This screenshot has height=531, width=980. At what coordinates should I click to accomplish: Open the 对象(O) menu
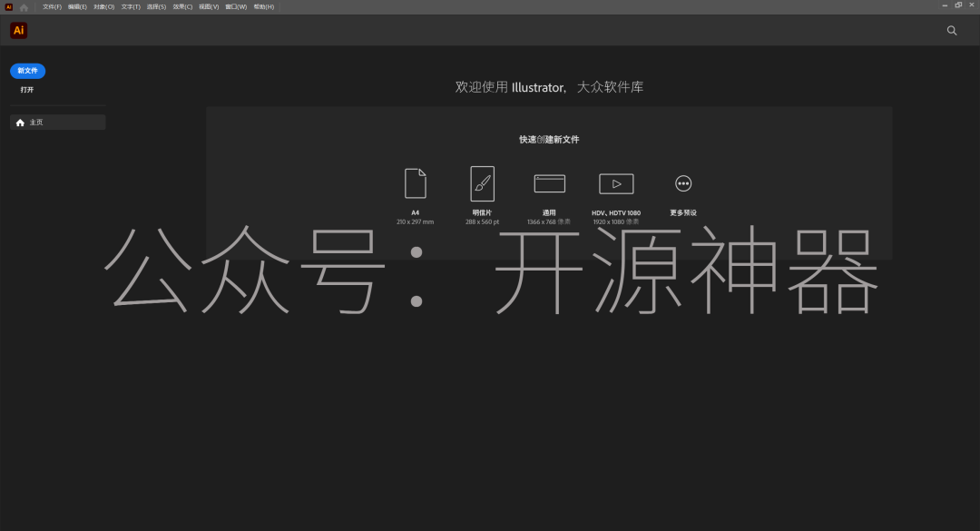pyautogui.click(x=103, y=7)
